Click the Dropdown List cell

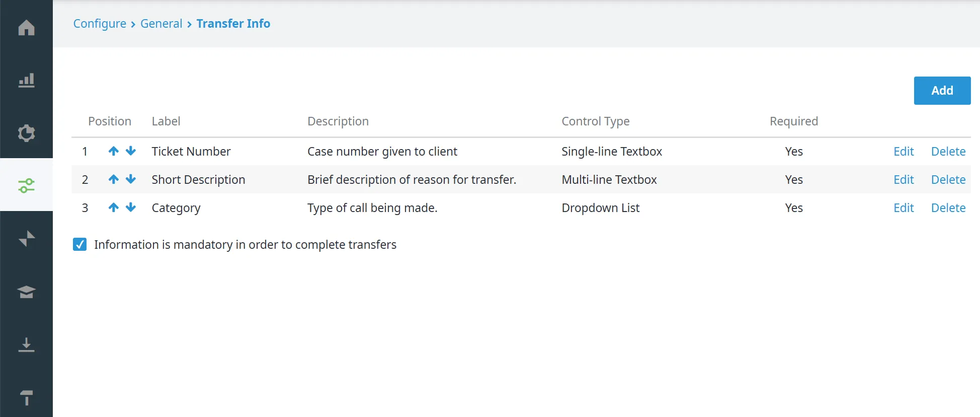[601, 208]
